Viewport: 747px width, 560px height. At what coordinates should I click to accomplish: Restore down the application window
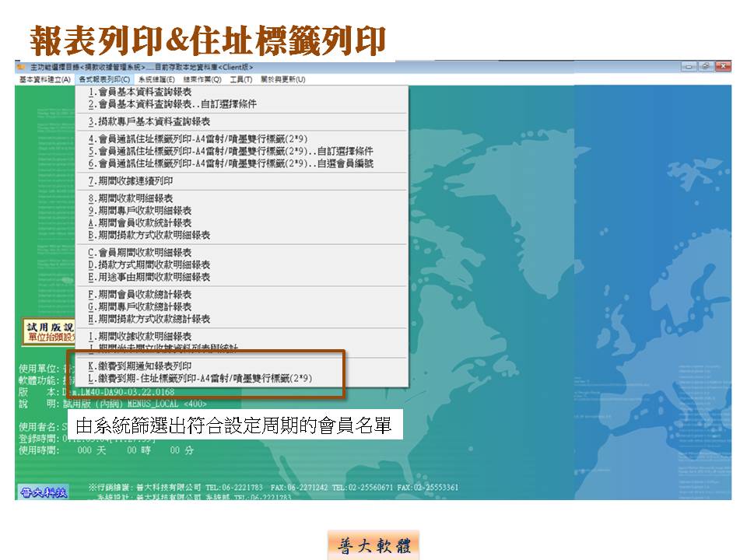point(706,67)
